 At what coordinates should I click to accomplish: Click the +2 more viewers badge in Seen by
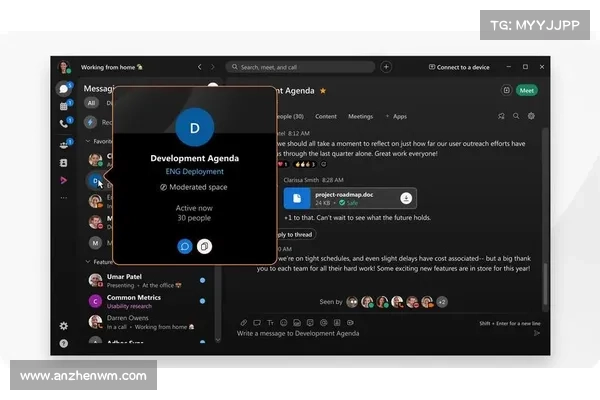[442, 302]
